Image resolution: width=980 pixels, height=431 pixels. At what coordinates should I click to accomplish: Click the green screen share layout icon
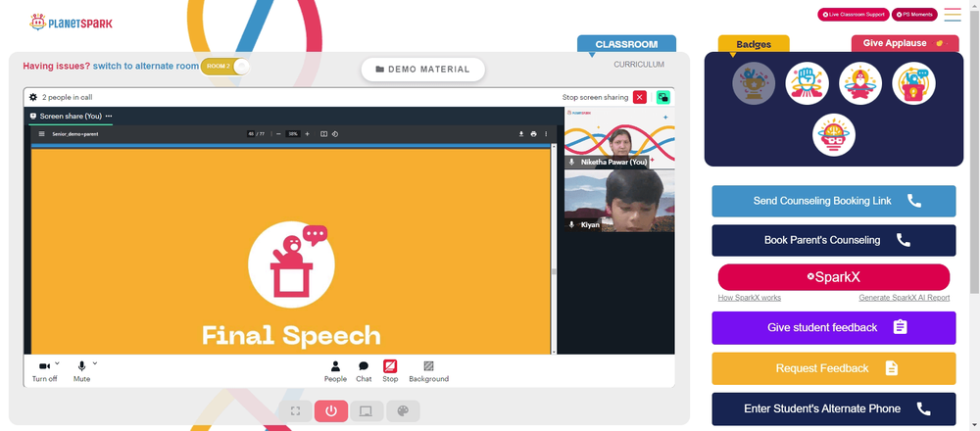[663, 97]
